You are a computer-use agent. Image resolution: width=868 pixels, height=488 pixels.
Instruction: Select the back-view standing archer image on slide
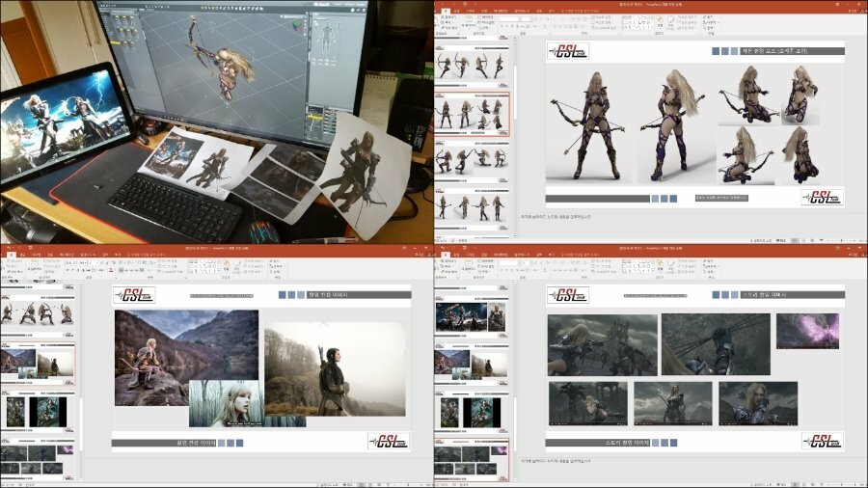pos(675,126)
